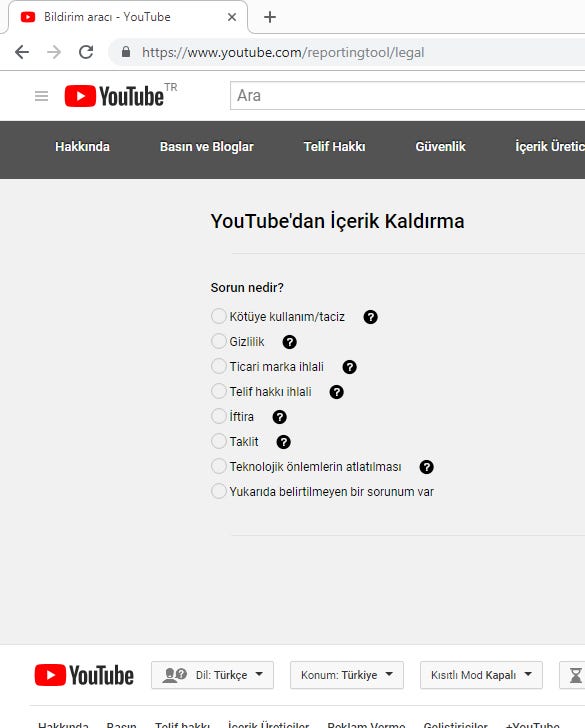This screenshot has height=728, width=585.
Task: Select the Taklit radio option
Action: coord(219,441)
